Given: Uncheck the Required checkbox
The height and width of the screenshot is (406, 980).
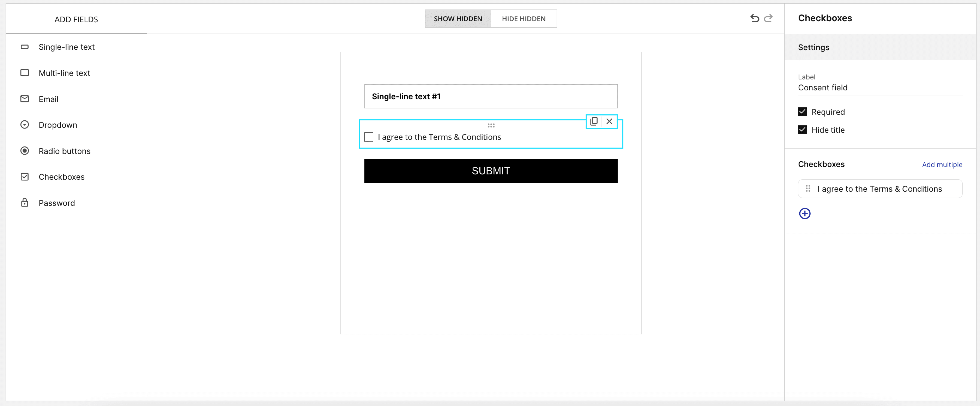Looking at the screenshot, I should pos(803,112).
